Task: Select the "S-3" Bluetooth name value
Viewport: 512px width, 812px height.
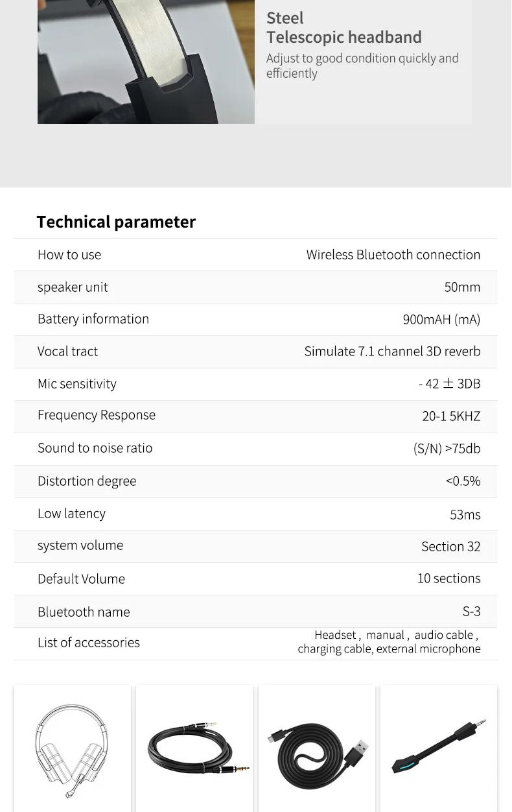Action: point(471,611)
